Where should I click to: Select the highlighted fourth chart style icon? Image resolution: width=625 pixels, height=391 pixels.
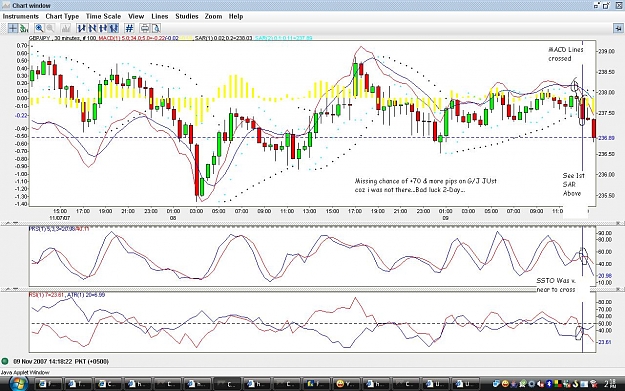(114, 28)
